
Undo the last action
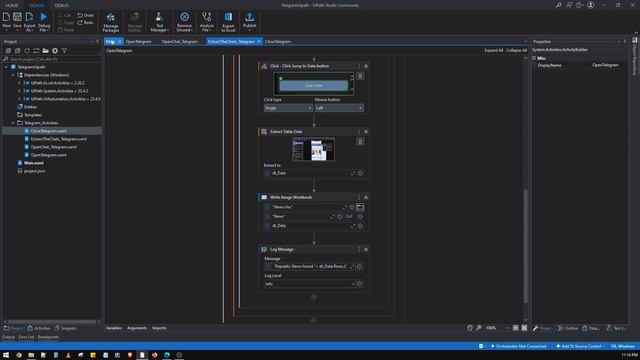click(85, 15)
